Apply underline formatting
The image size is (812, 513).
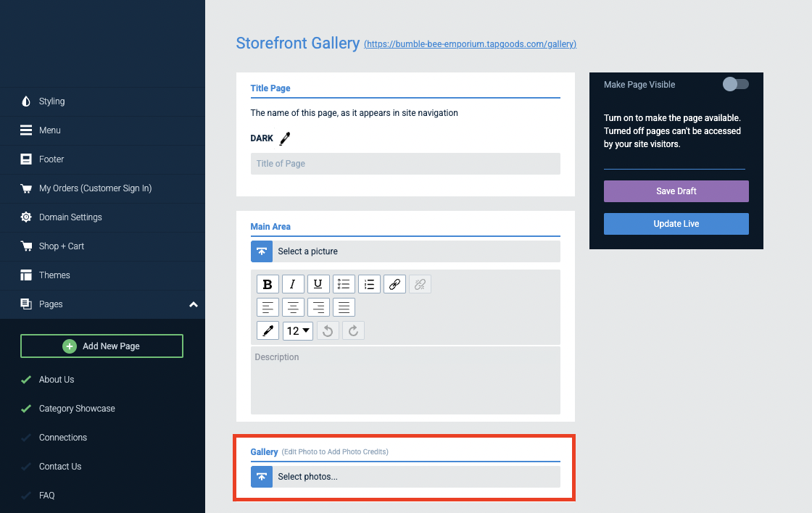318,283
